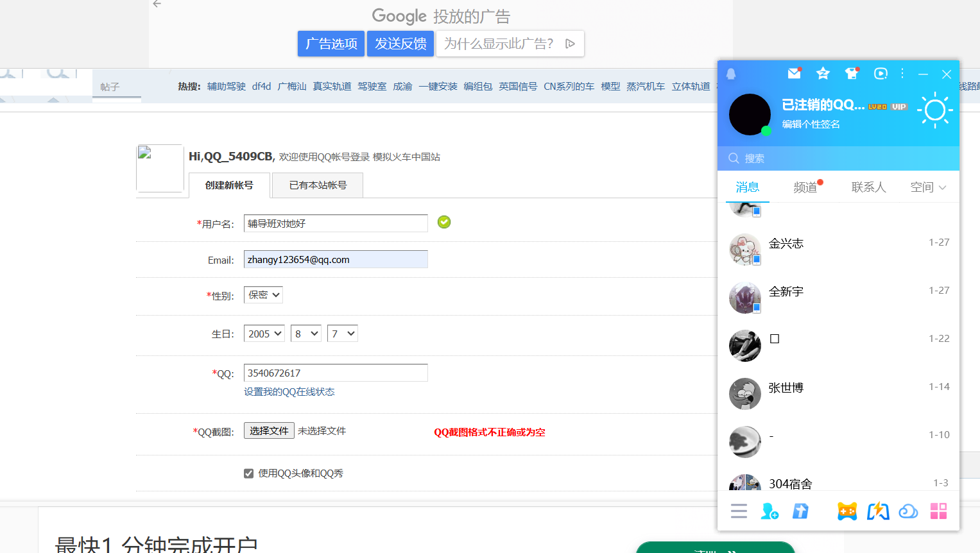The width and height of the screenshot is (980, 553).
Task: Click the T-shirt dress-up icon
Action: coord(852,74)
